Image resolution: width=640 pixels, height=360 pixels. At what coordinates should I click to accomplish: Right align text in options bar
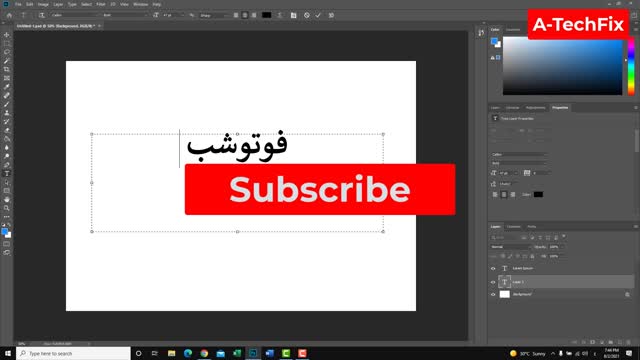coord(254,15)
